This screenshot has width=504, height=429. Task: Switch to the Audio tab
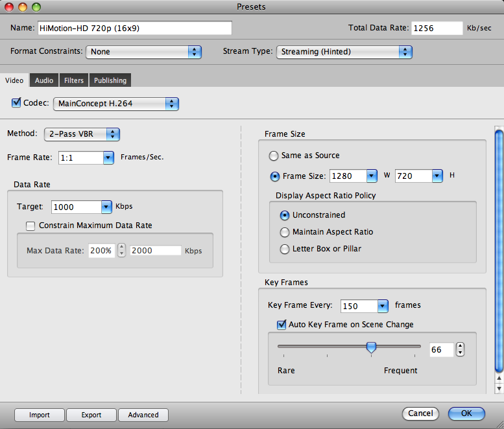click(44, 80)
